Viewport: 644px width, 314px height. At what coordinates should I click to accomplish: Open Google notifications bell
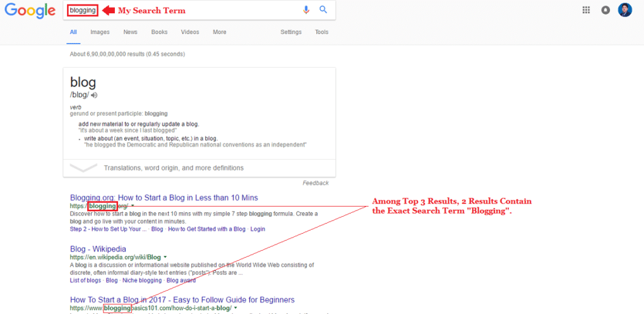605,10
